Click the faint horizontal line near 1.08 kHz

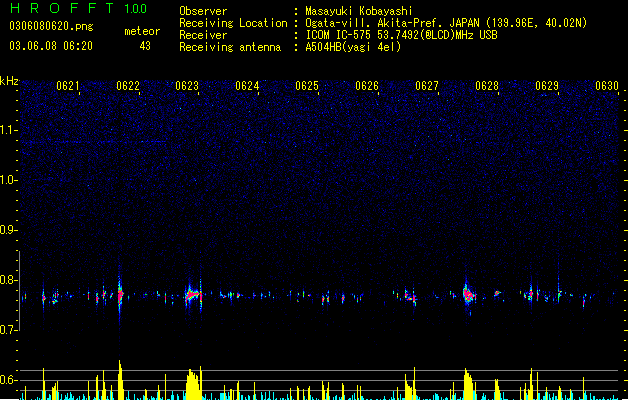point(93,142)
